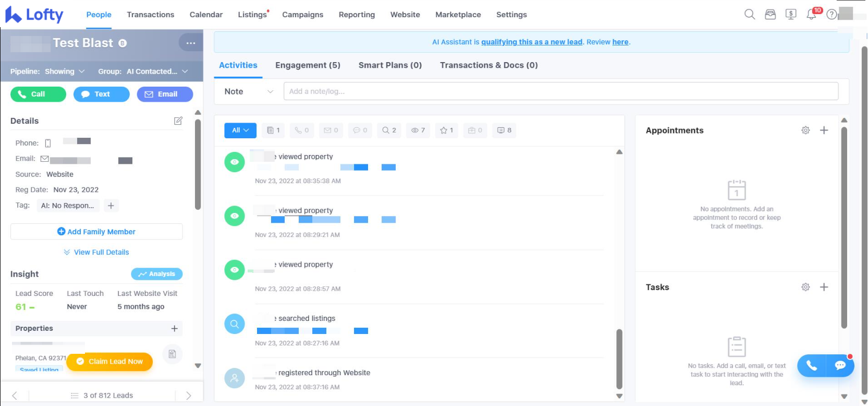Image resolution: width=868 pixels, height=406 pixels.
Task: Add a new task with plus icon
Action: (x=824, y=287)
